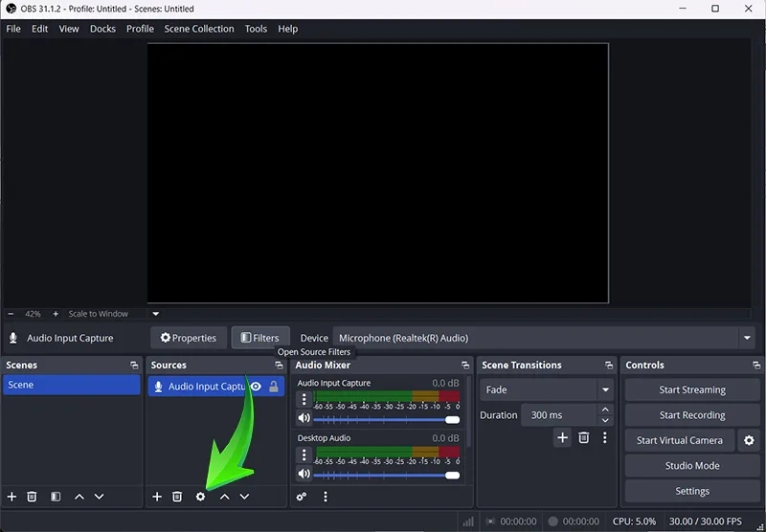
Task: Hide Audio Input Capture with eye icon
Action: coord(256,387)
